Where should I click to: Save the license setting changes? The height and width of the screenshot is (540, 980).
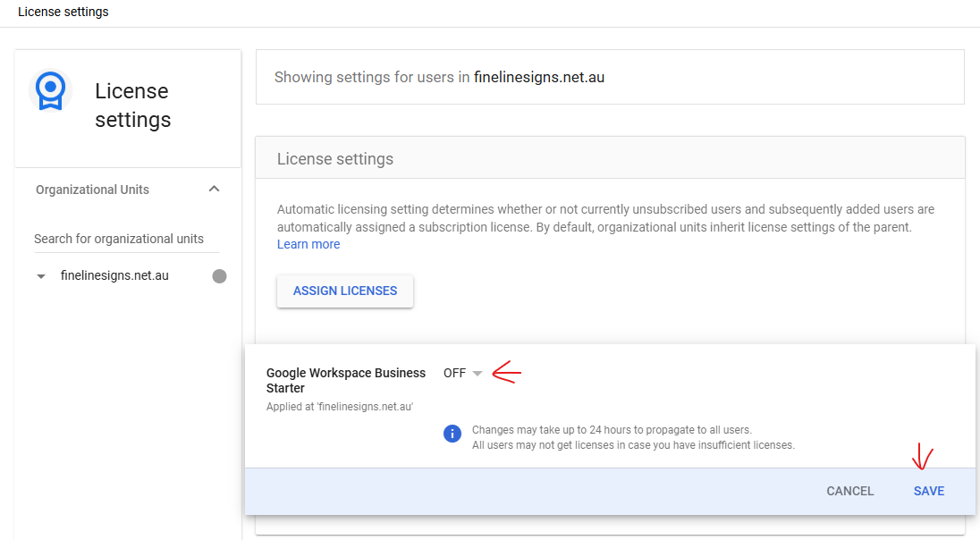(x=928, y=491)
